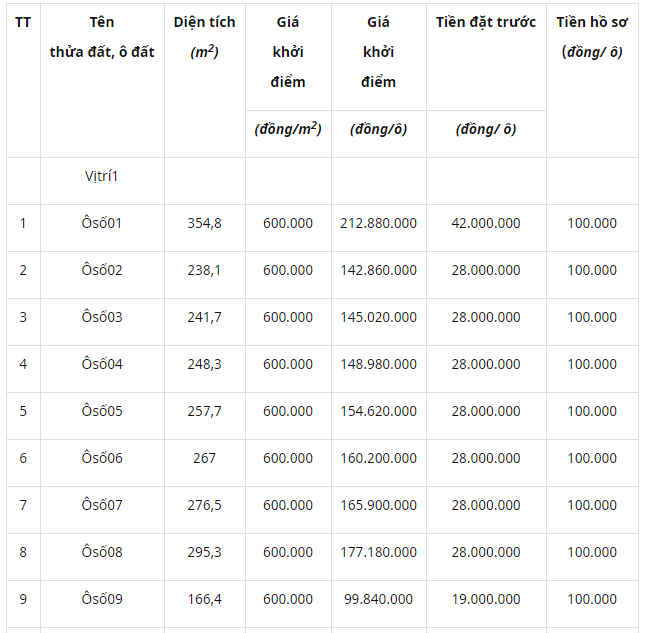The image size is (646, 633).
Task: Click the plot name 'Ôsố01'
Action: coord(102,223)
